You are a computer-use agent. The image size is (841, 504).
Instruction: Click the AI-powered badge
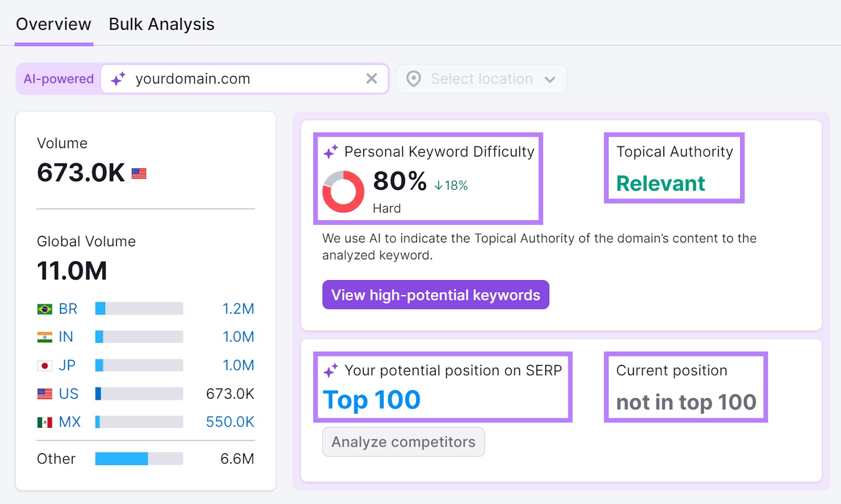coord(58,79)
